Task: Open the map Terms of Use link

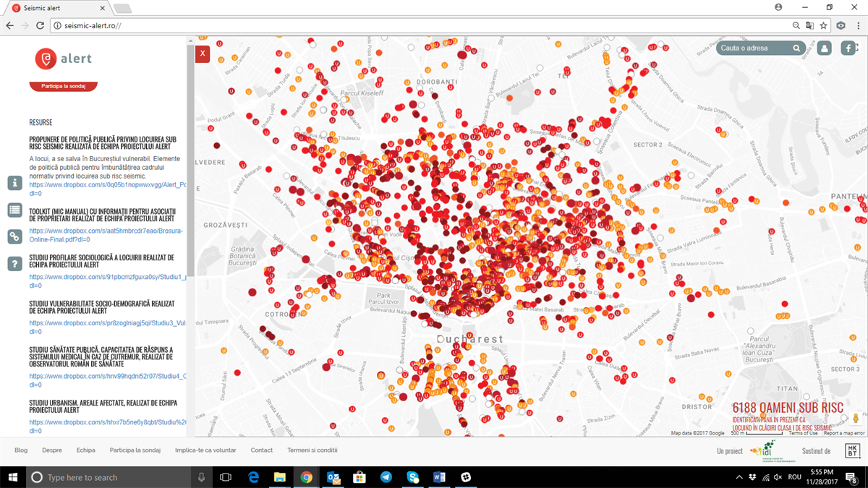Action: (803, 433)
